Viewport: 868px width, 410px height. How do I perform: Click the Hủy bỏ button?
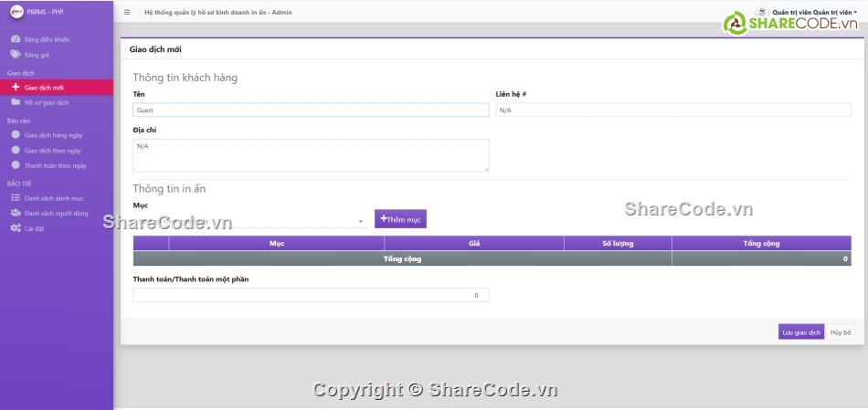(841, 332)
